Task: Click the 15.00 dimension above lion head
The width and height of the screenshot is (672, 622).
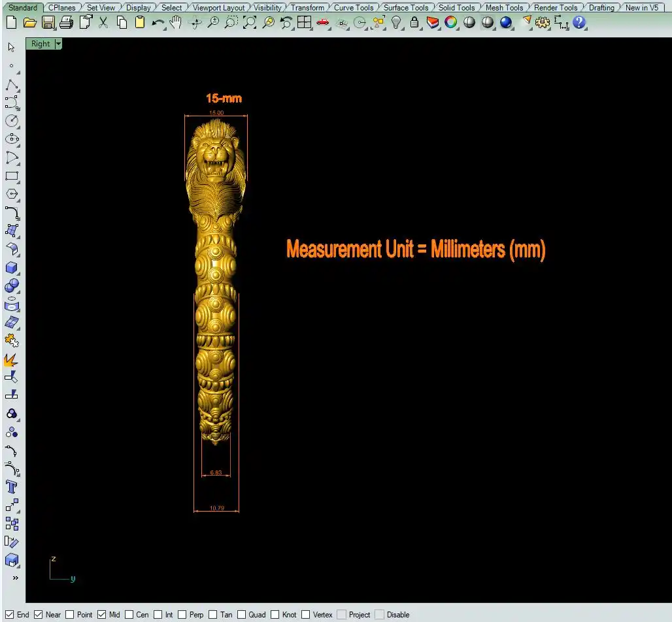Action: pyautogui.click(x=216, y=113)
